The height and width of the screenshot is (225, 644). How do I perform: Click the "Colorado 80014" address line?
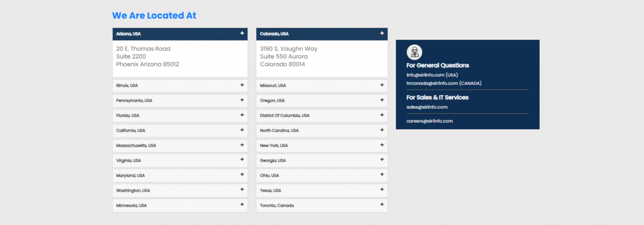coord(282,64)
